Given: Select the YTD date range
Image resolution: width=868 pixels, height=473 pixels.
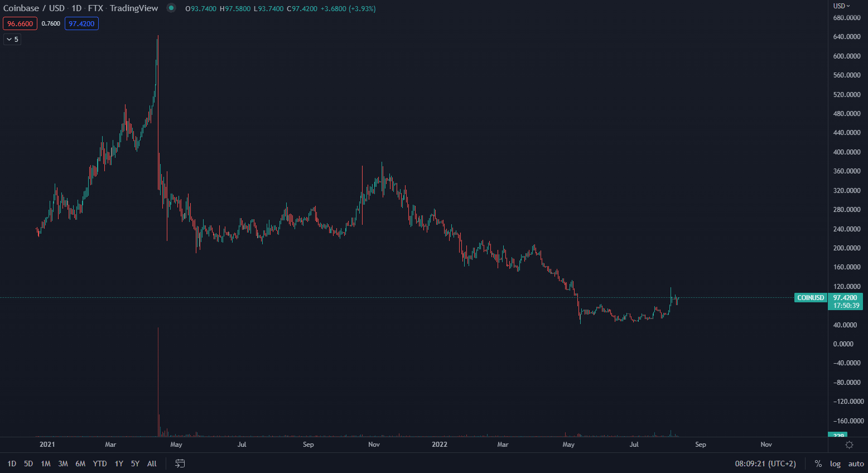Looking at the screenshot, I should coord(100,464).
